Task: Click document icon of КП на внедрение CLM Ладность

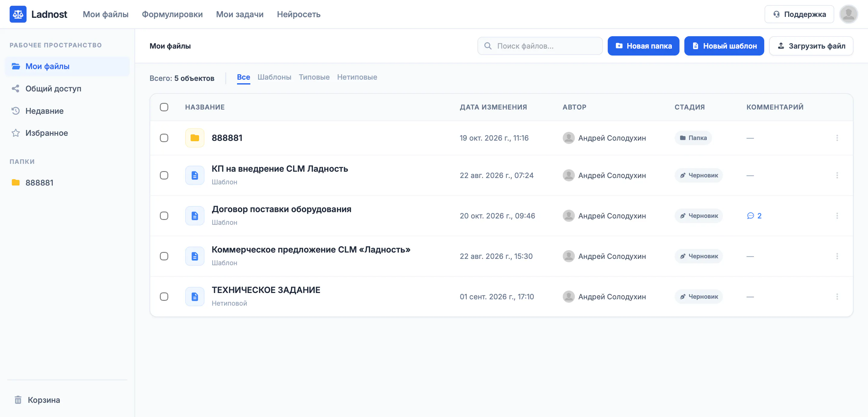Action: tap(195, 175)
